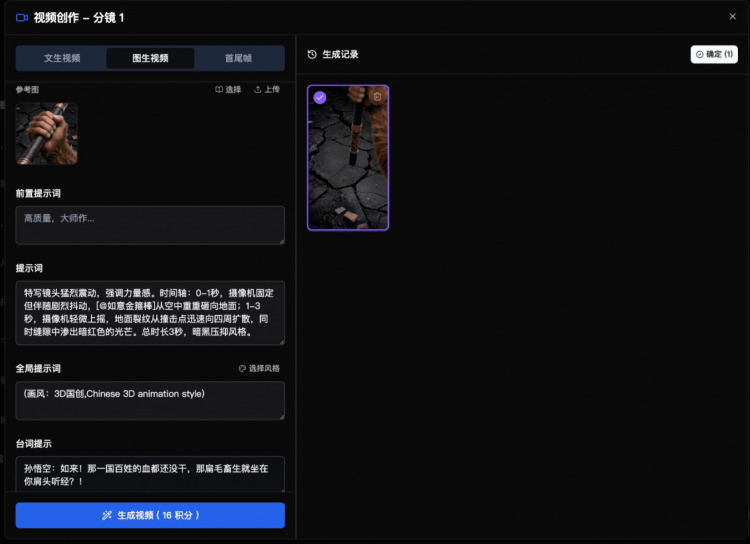
Task: Click the resize handle of 提示词 text area
Action: point(281,341)
